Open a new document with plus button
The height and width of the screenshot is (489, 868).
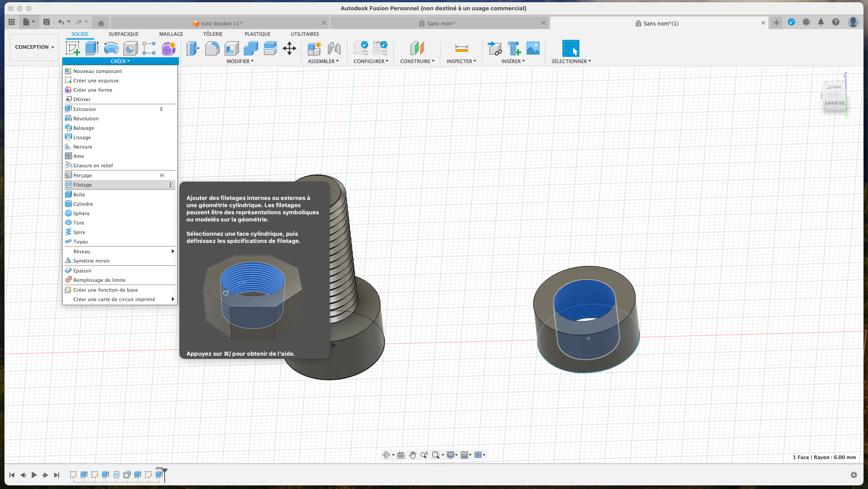point(776,23)
